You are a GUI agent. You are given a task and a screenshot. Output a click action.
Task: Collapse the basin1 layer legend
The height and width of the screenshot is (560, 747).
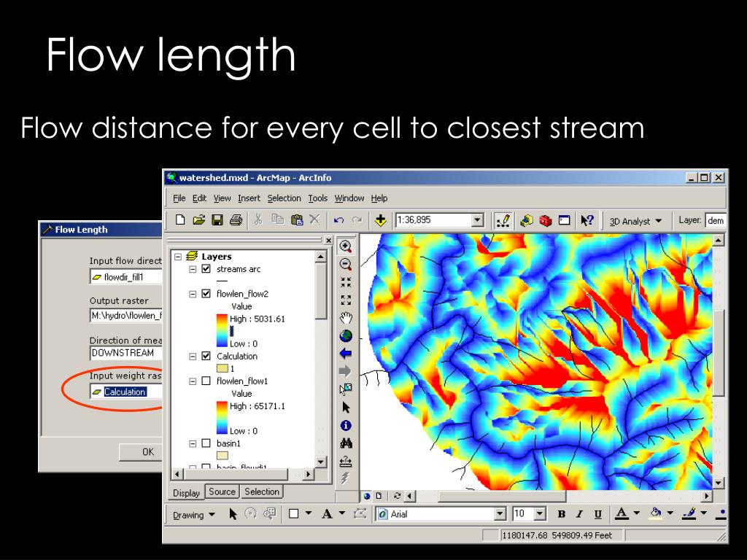coord(193,443)
